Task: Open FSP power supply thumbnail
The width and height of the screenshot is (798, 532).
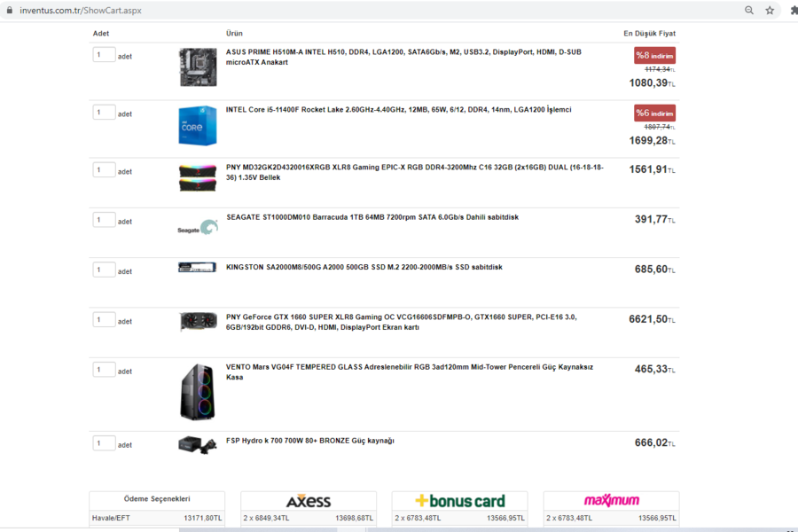Action: 198,444
